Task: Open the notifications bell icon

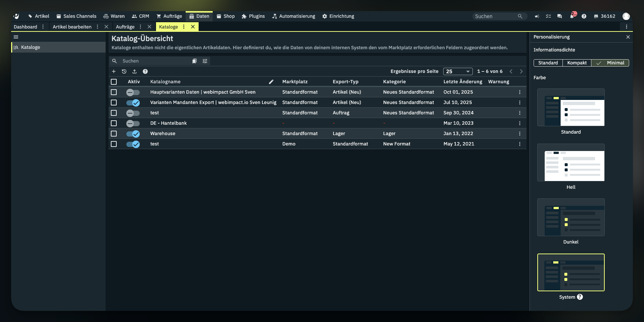Action: pyautogui.click(x=572, y=16)
